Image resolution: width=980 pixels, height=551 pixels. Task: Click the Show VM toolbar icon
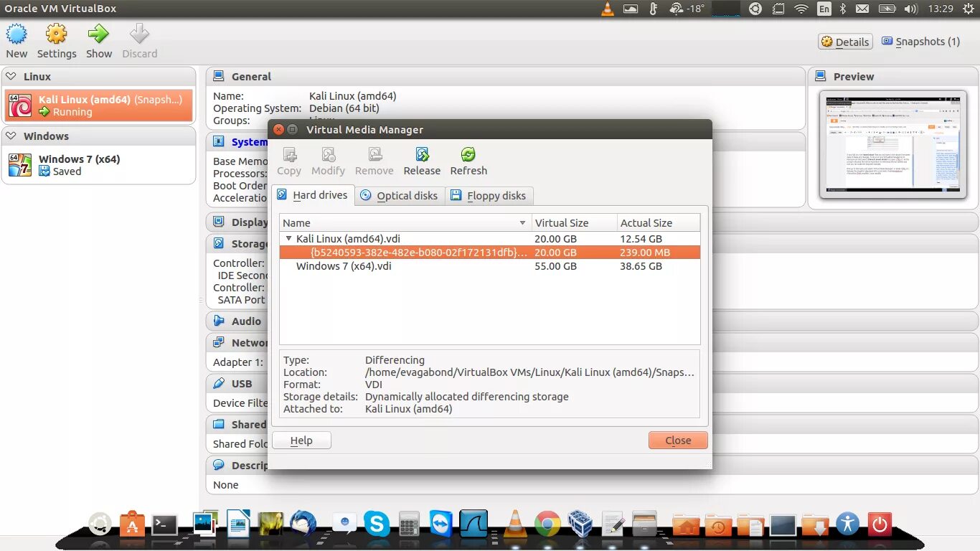(x=99, y=41)
